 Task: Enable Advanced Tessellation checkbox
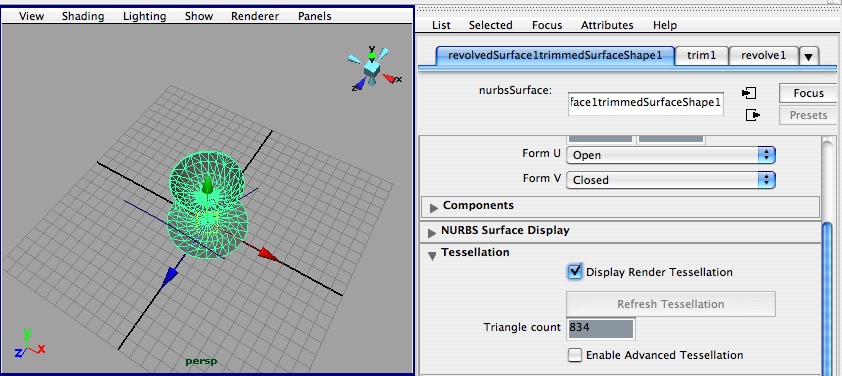tap(575, 355)
